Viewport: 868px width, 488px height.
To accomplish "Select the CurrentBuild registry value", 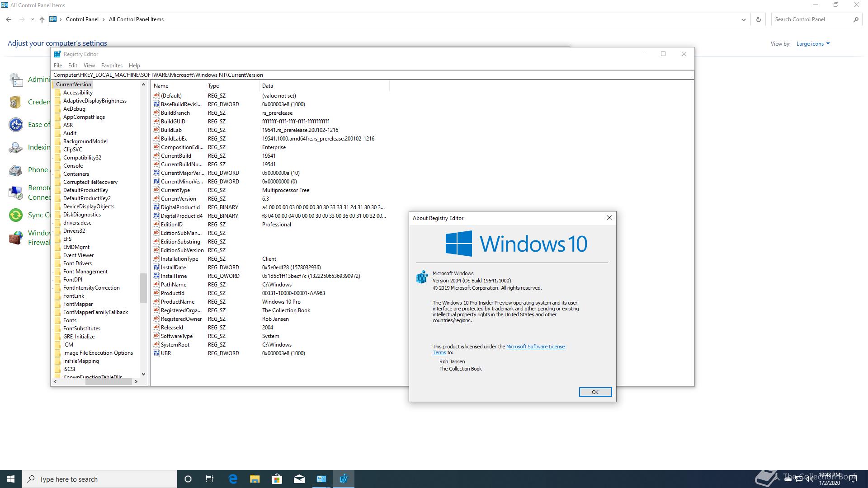I will tap(176, 155).
